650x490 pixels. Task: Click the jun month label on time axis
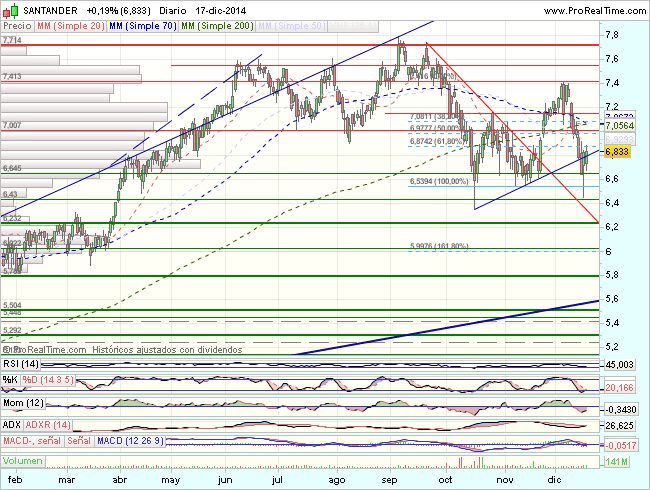[x=225, y=480]
